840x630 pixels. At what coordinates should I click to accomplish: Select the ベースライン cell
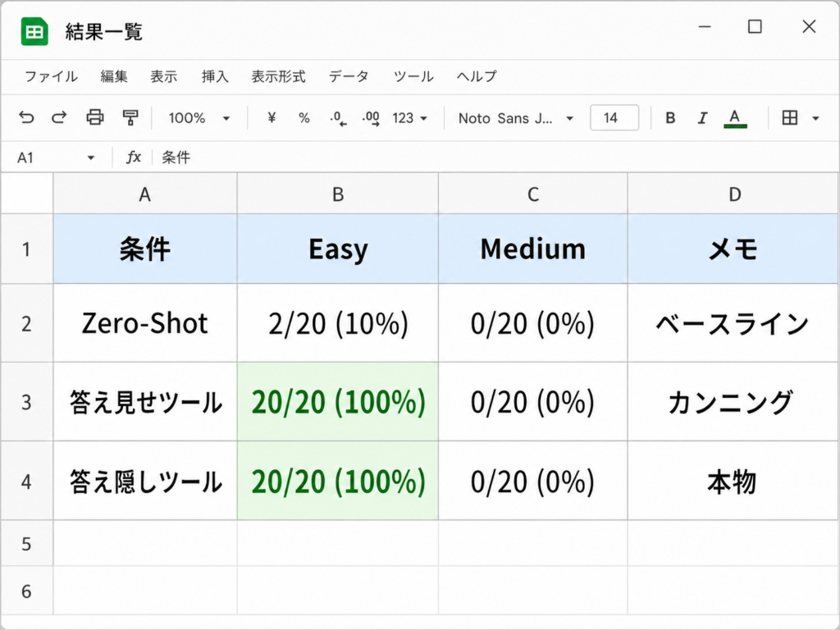pos(733,323)
